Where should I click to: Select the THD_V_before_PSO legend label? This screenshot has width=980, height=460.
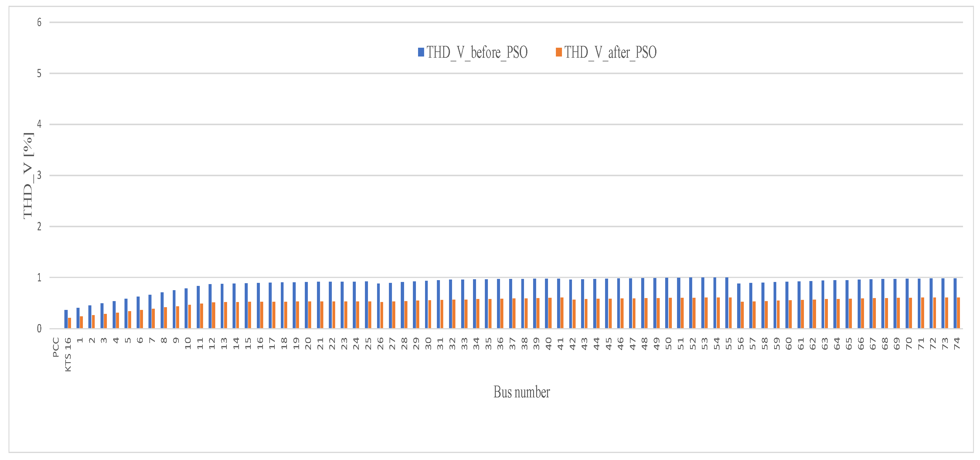[477, 52]
